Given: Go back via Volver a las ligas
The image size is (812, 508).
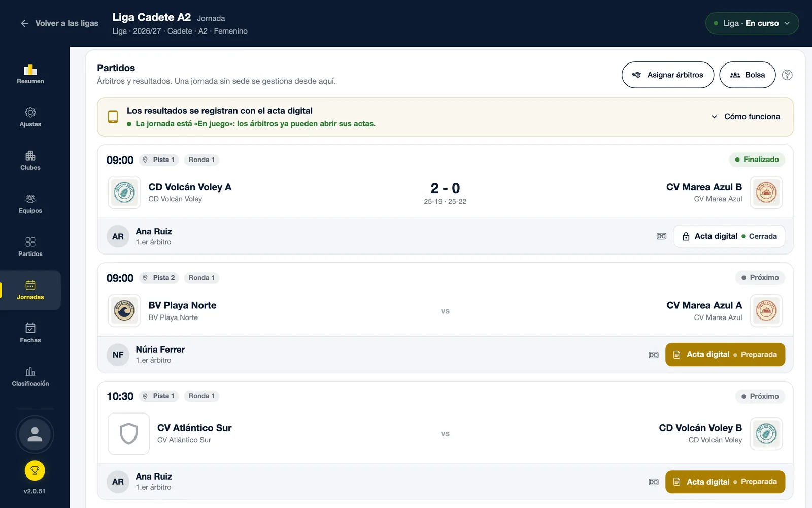Looking at the screenshot, I should click(x=59, y=23).
